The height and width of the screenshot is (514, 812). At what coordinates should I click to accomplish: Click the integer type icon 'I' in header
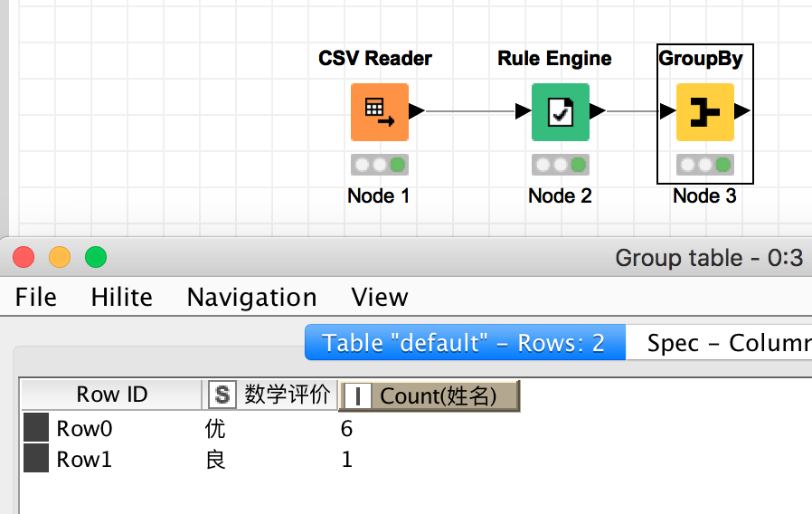point(357,396)
